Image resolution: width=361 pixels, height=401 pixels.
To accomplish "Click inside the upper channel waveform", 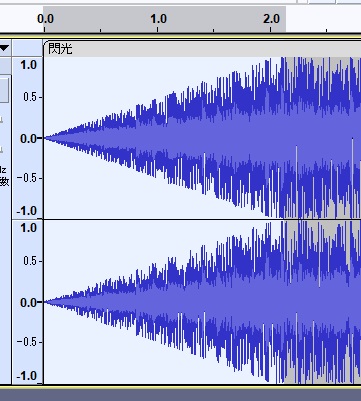I will point(202,138).
